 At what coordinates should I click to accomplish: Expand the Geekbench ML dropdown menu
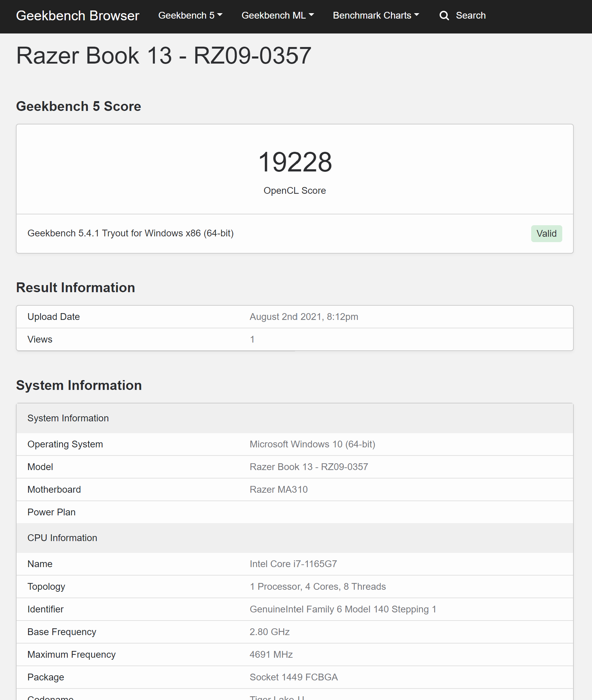click(277, 16)
